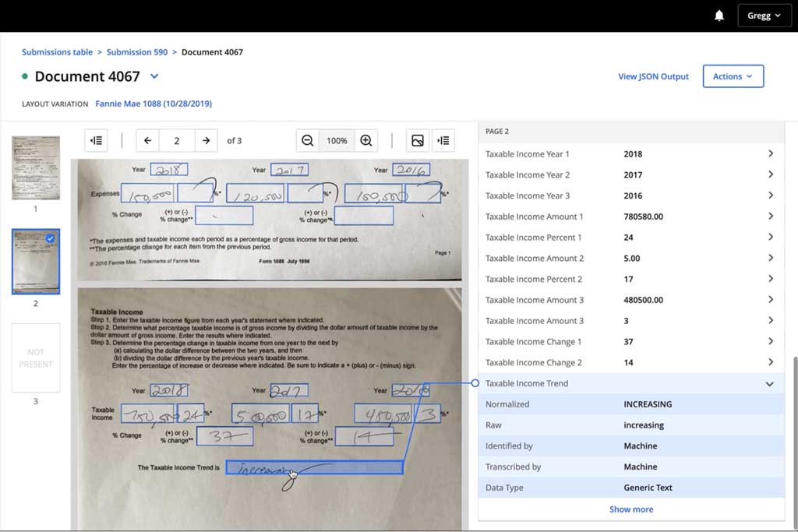
Task: Open Fannie Mae 1088 layout variation link
Action: [154, 104]
